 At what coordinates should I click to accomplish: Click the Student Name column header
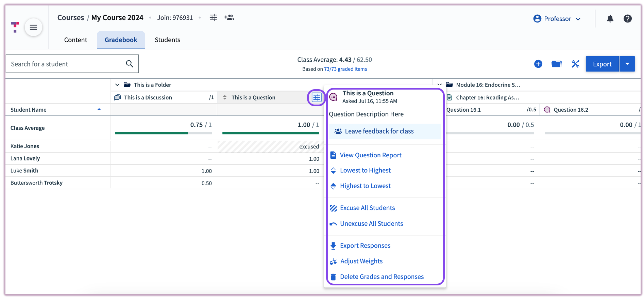point(58,110)
